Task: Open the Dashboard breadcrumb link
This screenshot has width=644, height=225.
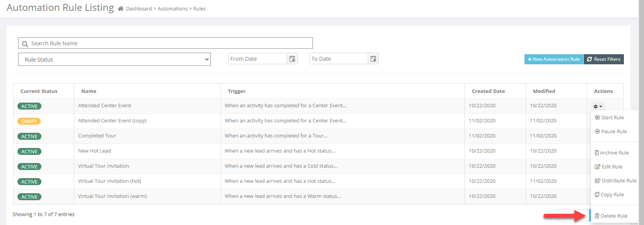Action: 139,9
